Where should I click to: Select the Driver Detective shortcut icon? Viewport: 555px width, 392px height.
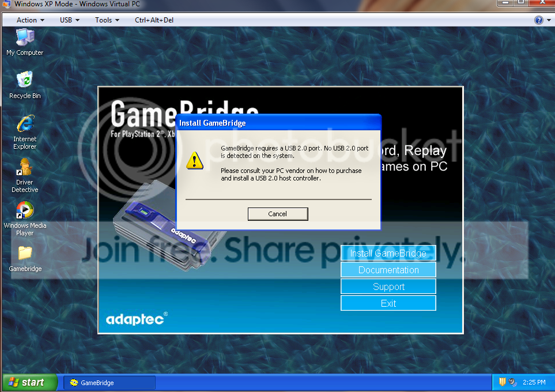(x=25, y=175)
